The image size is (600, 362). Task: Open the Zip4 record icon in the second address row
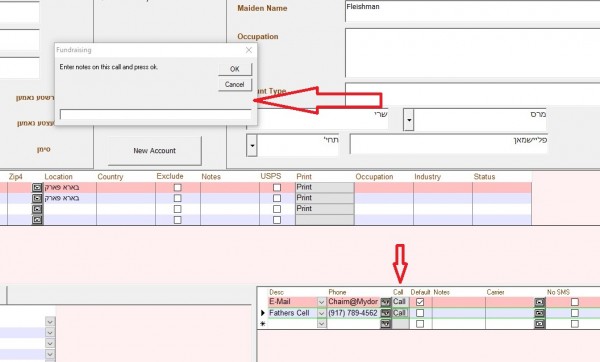tap(37, 198)
